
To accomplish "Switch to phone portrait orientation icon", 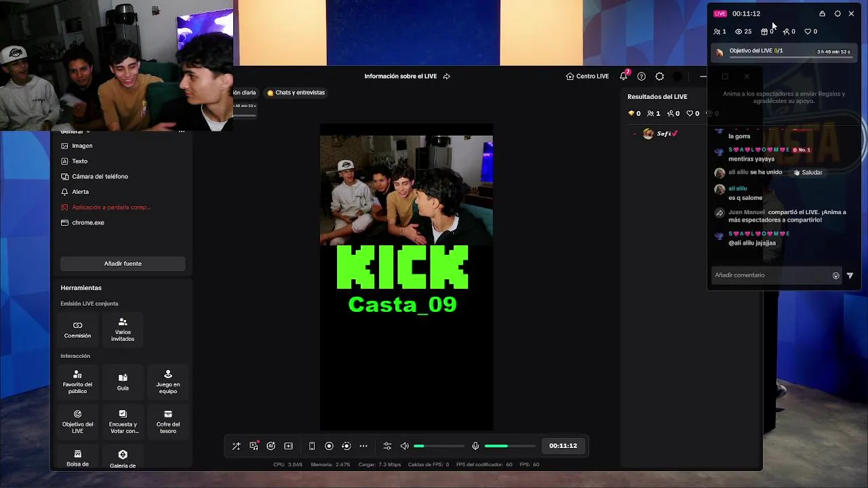I will click(x=312, y=446).
